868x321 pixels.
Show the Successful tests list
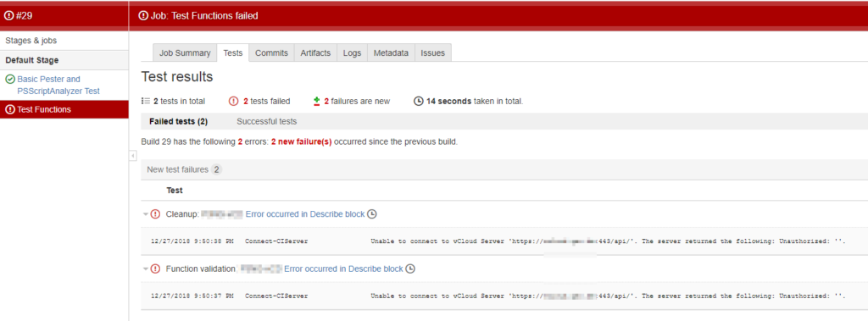(x=267, y=122)
